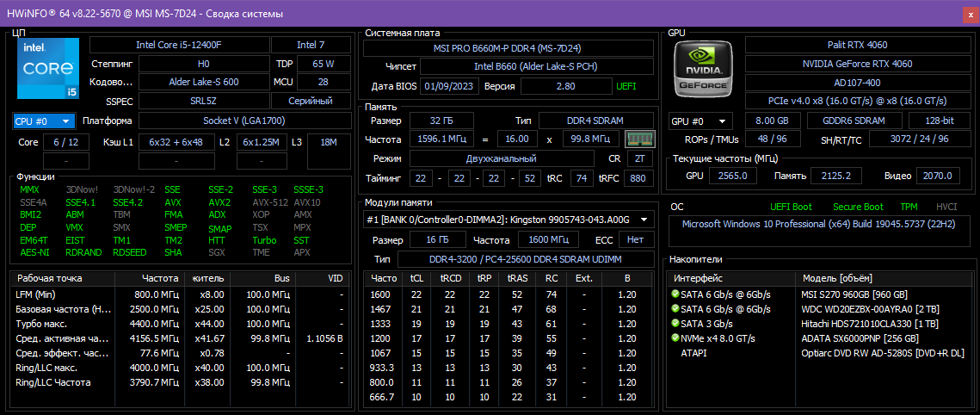
Task: Click green status icon for NVMe x4 drive
Action: (675, 338)
